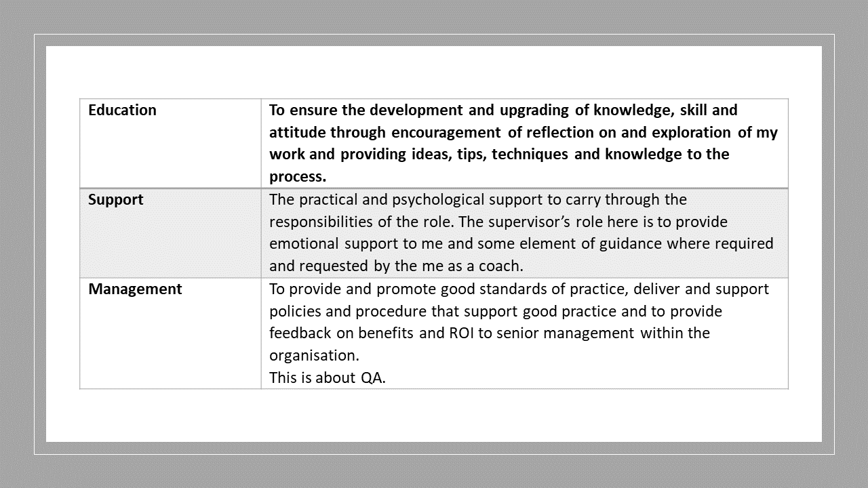868x488 pixels.
Task: Click the sentence 'This is about QA.'
Action: (328, 378)
